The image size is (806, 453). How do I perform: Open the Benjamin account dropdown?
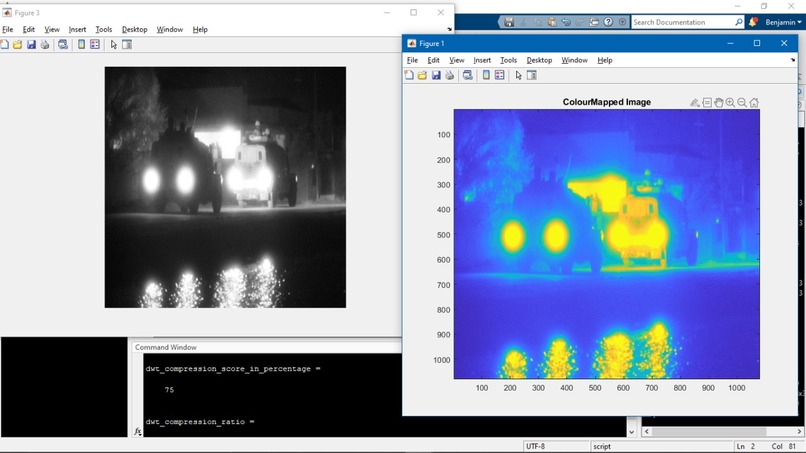point(783,22)
